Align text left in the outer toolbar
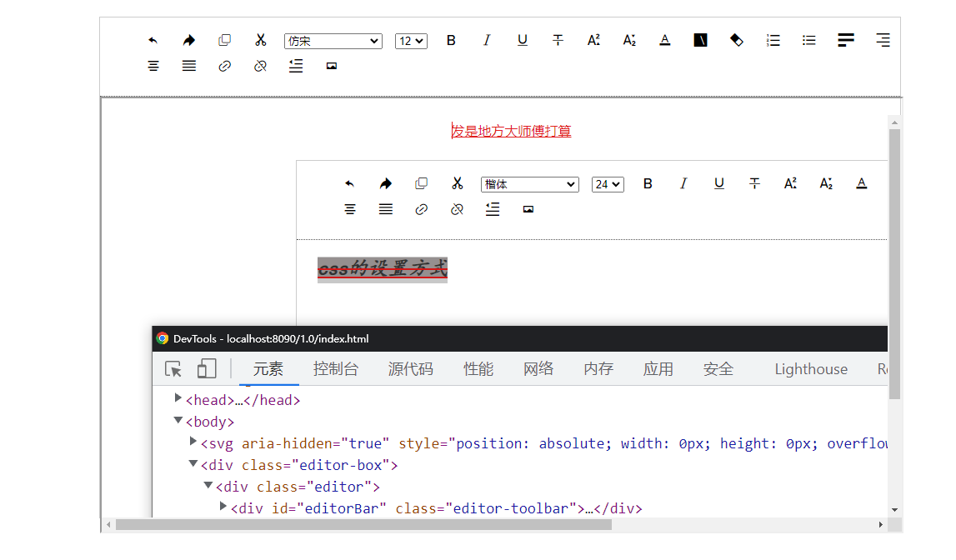Screen dimensions: 956x560 coord(846,40)
